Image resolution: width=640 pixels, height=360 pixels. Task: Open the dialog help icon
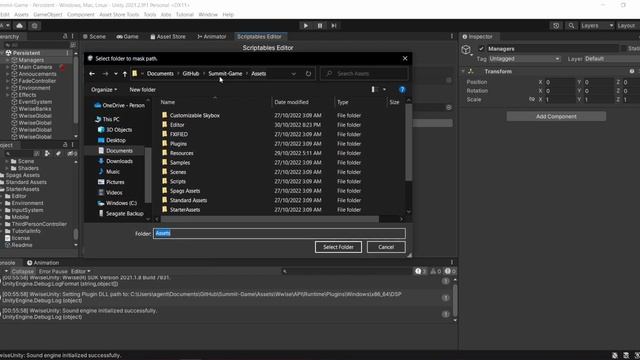pyautogui.click(x=402, y=90)
